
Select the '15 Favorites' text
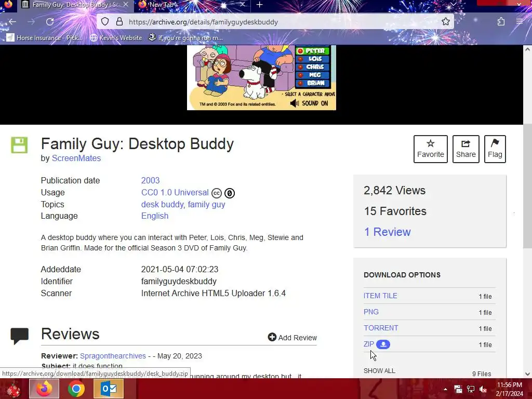point(395,211)
